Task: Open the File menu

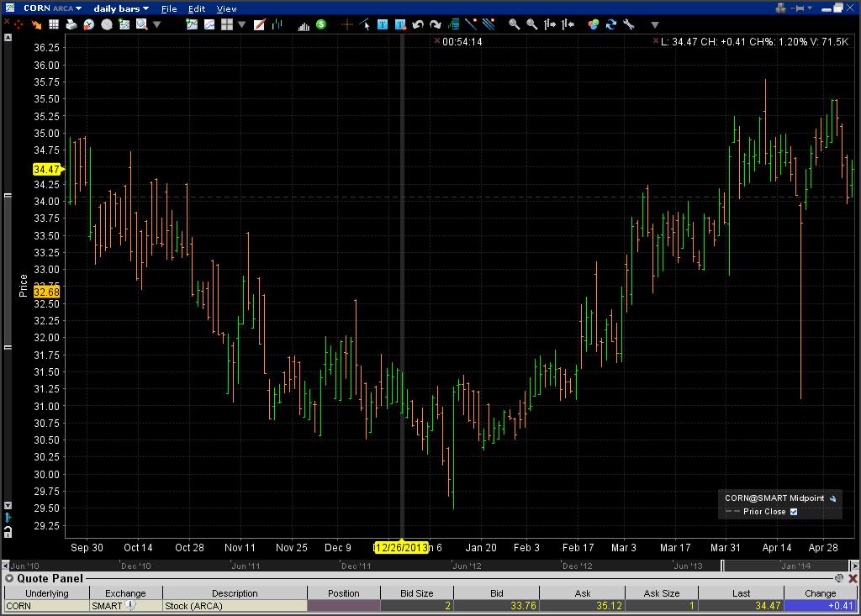Action: [169, 8]
